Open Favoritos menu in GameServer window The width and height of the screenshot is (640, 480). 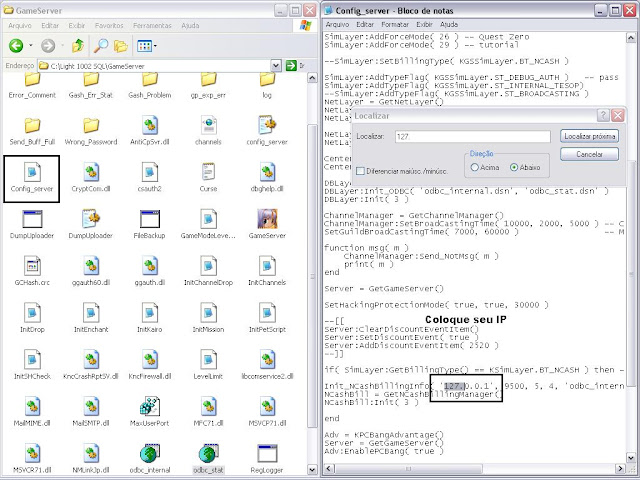point(109,25)
